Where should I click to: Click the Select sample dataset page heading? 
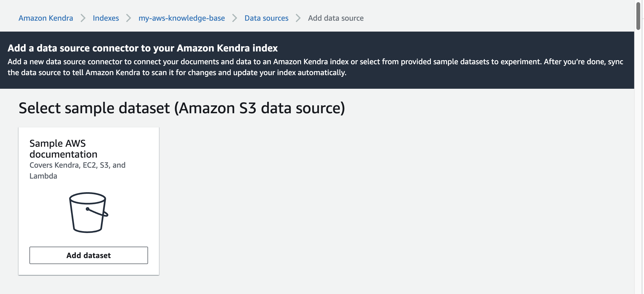(x=182, y=108)
